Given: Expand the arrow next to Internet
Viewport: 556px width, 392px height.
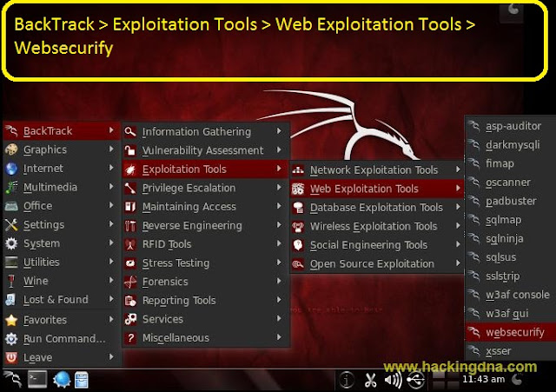Looking at the screenshot, I should pos(111,168).
